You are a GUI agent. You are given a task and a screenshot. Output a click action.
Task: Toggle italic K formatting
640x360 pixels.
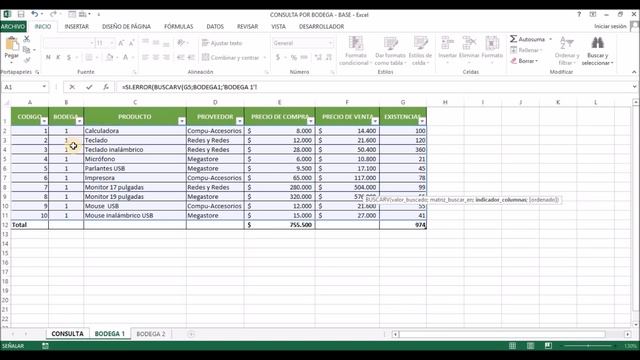point(58,58)
